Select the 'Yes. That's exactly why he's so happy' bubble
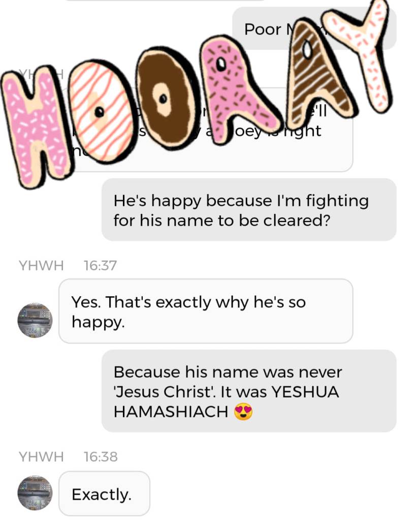This screenshot has height=520, width=420. [x=206, y=311]
